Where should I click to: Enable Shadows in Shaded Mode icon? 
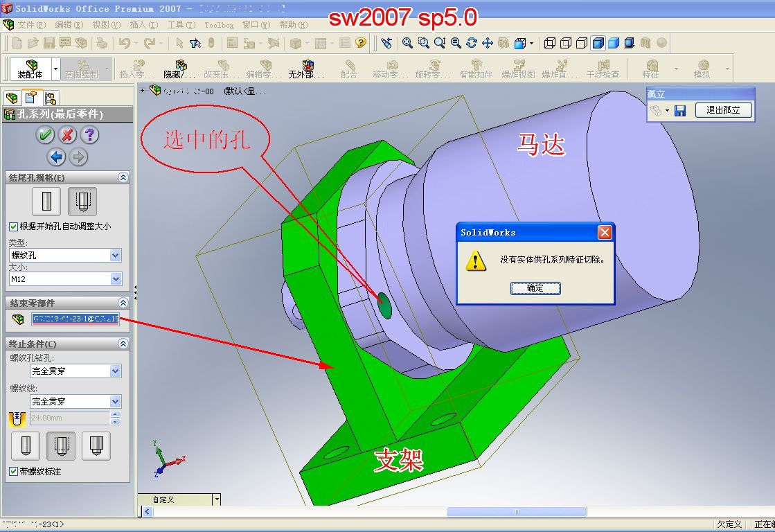[x=629, y=43]
